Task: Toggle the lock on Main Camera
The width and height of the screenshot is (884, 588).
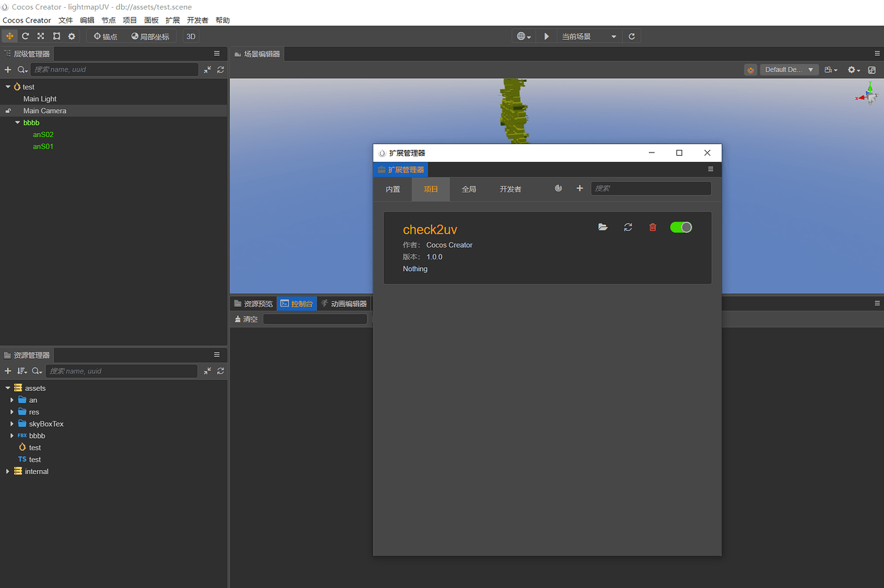Action: [x=8, y=111]
